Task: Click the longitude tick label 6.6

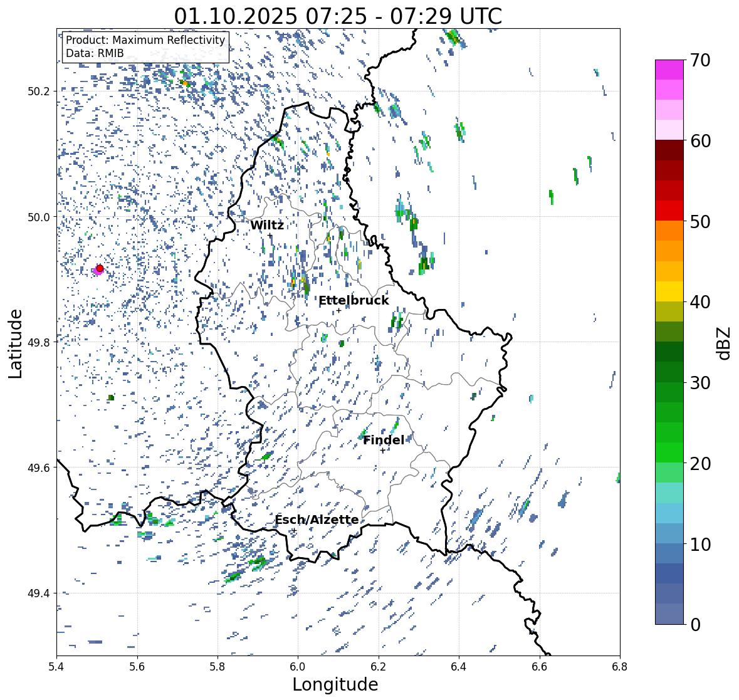Action: click(x=539, y=667)
